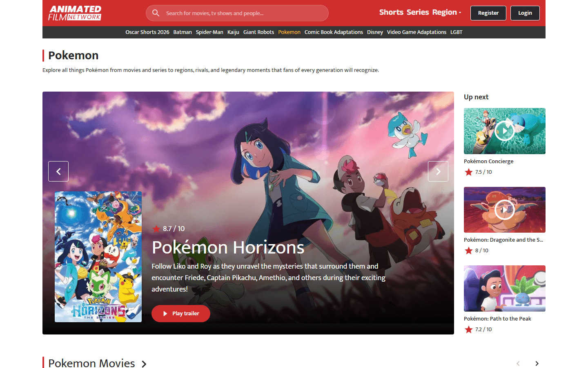Click the 8.7 / 10 rating star
The width and height of the screenshot is (588, 368).
tap(156, 229)
